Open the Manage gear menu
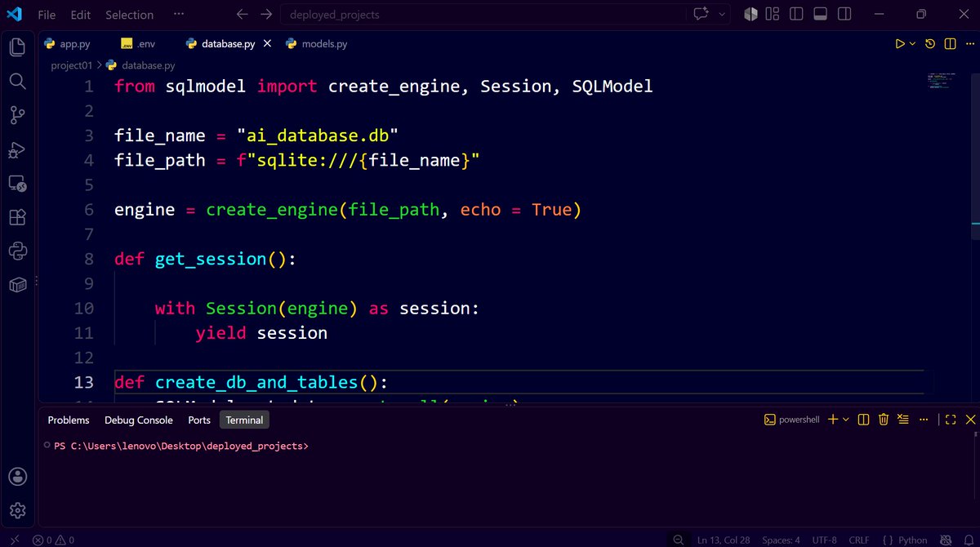Viewport: 980px width, 547px height. click(x=17, y=511)
